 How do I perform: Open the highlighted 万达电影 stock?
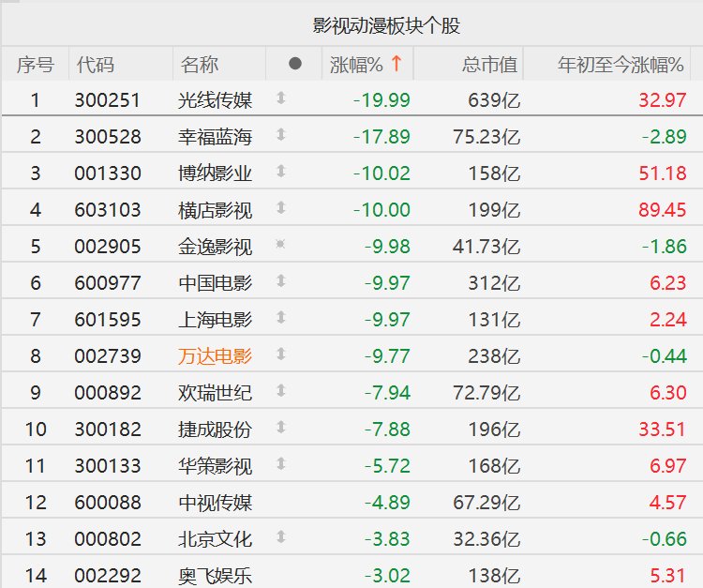pyautogui.click(x=216, y=356)
